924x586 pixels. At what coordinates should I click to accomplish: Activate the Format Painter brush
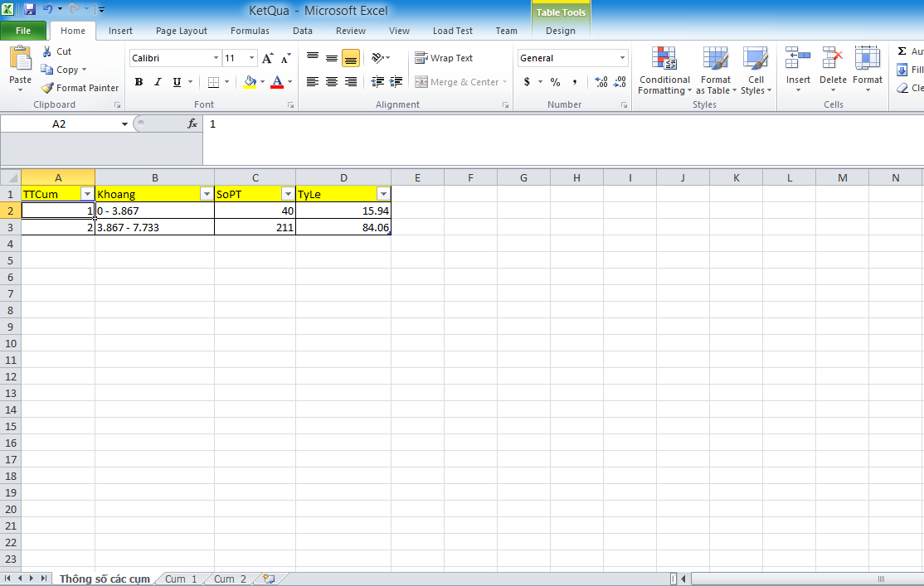tap(47, 88)
